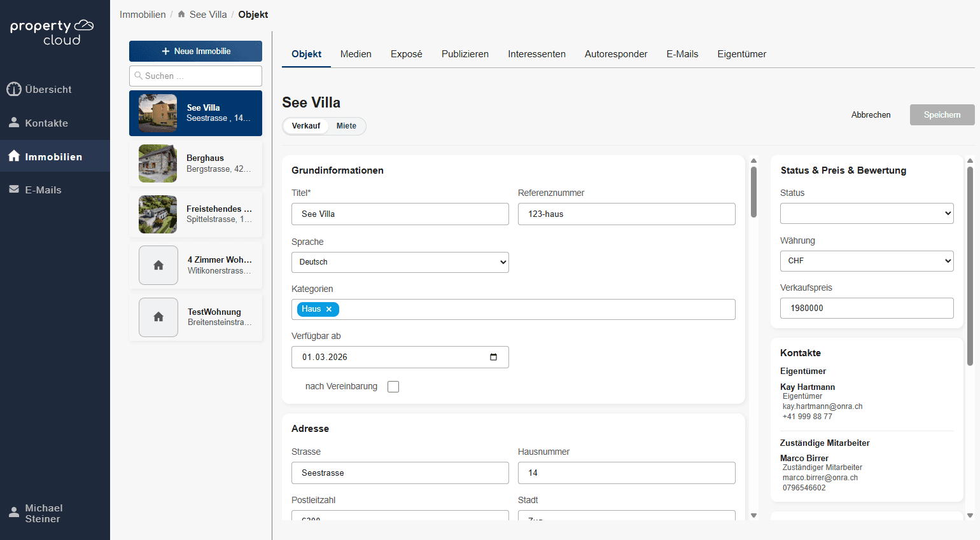980x540 pixels.
Task: Open the See Villa listing thumbnail
Action: [x=158, y=113]
